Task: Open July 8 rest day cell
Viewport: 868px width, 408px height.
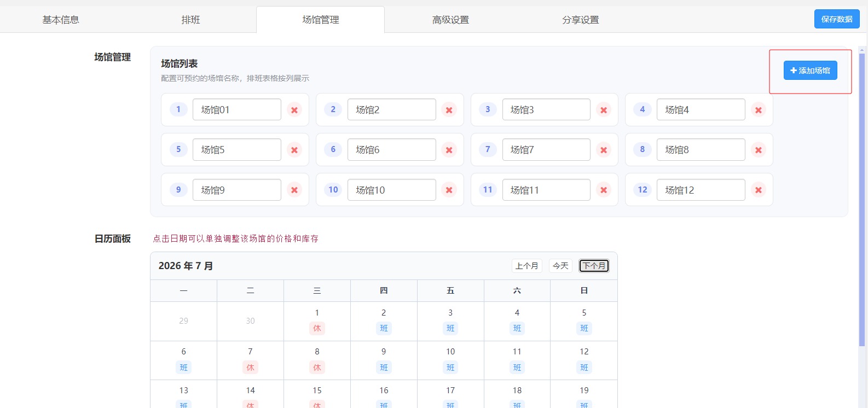Action: click(x=317, y=360)
